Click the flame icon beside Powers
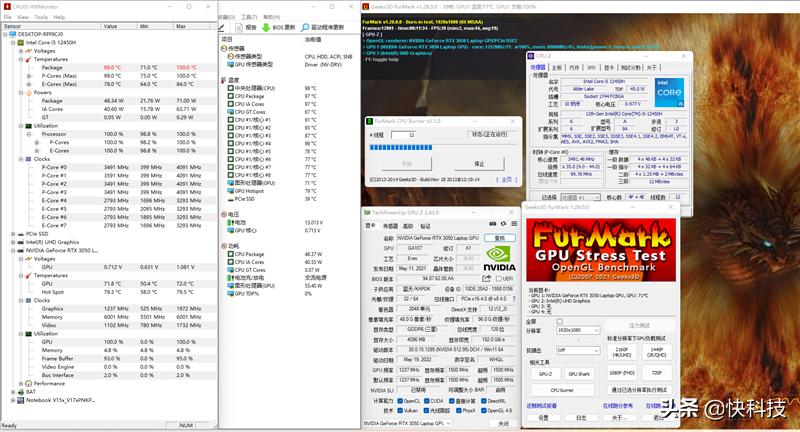This screenshot has height=432, width=800. [29, 92]
